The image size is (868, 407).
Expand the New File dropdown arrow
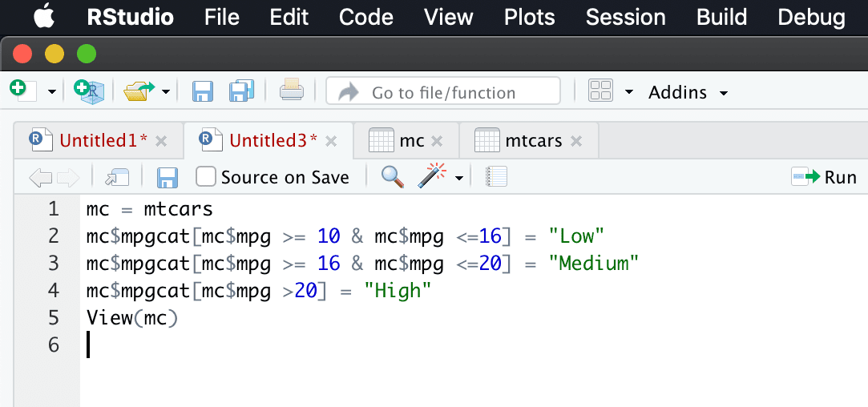(x=52, y=92)
